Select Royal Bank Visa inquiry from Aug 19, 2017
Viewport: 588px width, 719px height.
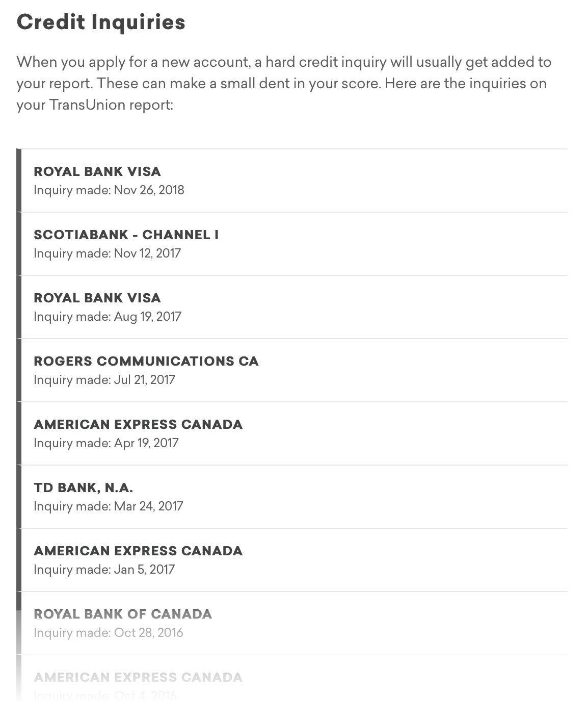292,307
